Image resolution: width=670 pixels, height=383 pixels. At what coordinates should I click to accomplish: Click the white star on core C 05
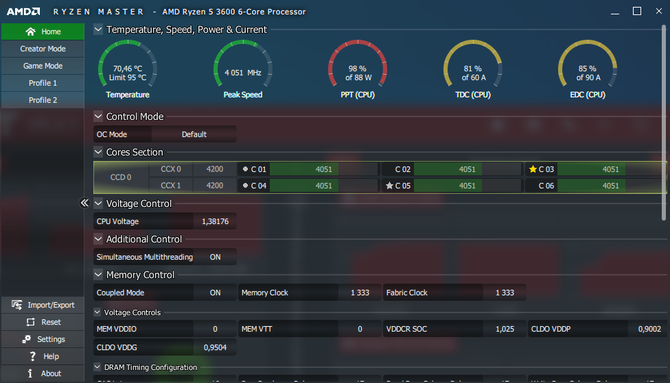tap(389, 186)
